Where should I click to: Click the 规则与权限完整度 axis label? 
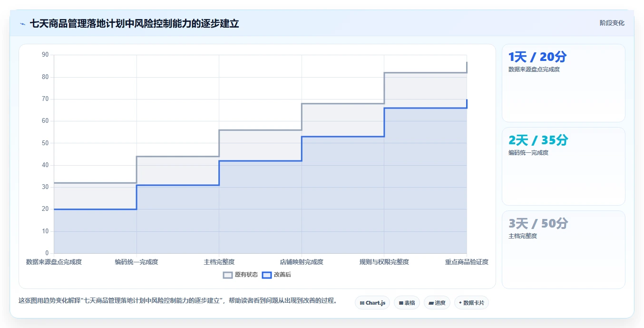[384, 262]
